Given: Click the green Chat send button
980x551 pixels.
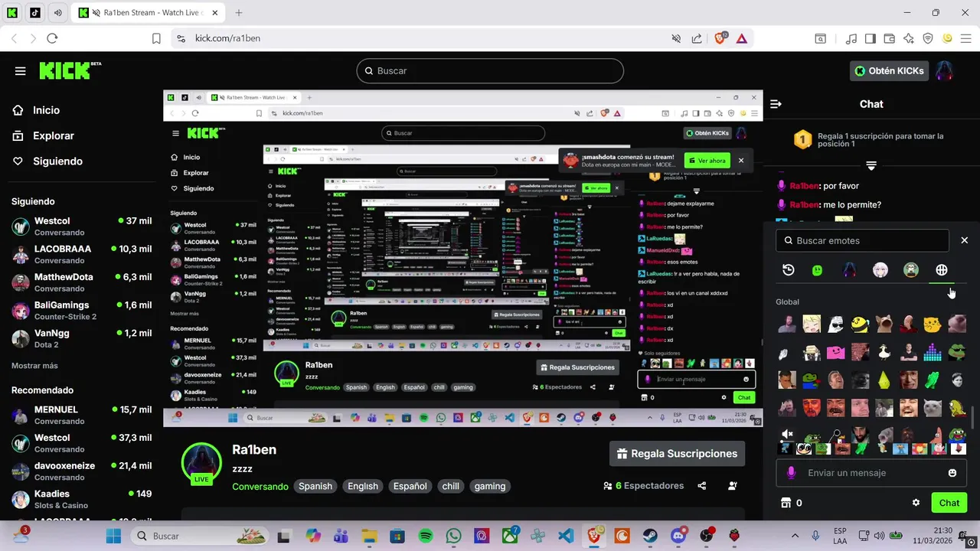Looking at the screenshot, I should (949, 503).
